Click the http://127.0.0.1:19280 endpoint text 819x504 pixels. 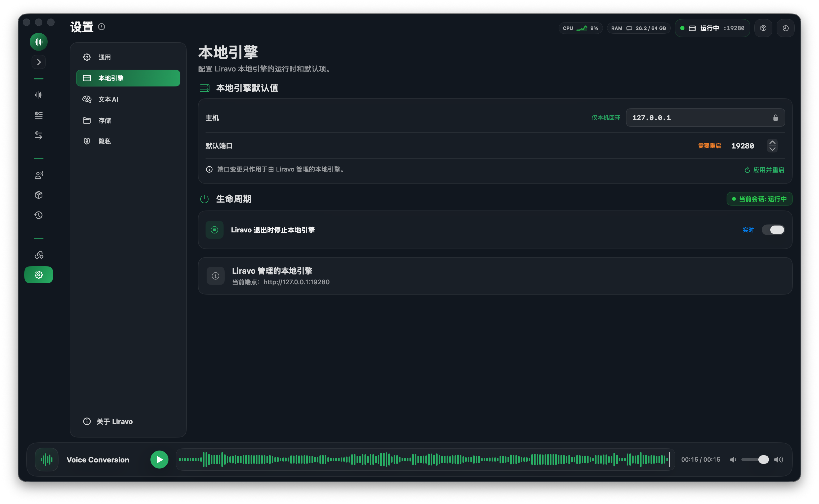tap(296, 282)
